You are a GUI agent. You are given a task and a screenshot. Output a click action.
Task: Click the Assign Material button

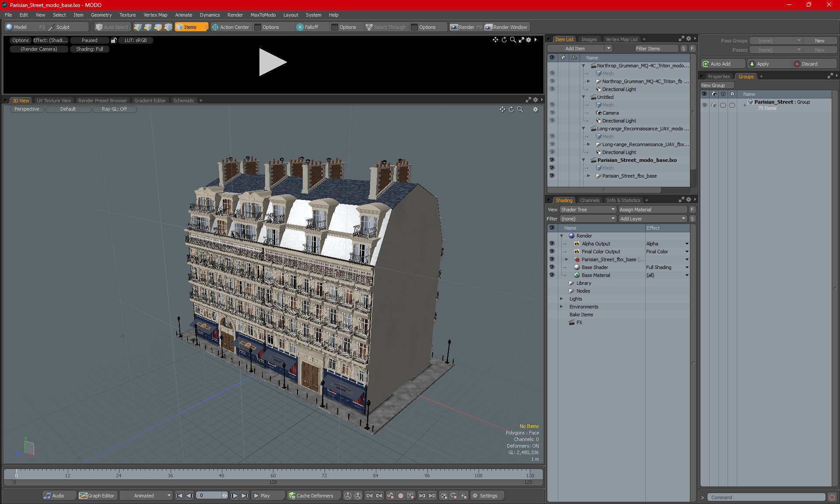[x=653, y=210]
